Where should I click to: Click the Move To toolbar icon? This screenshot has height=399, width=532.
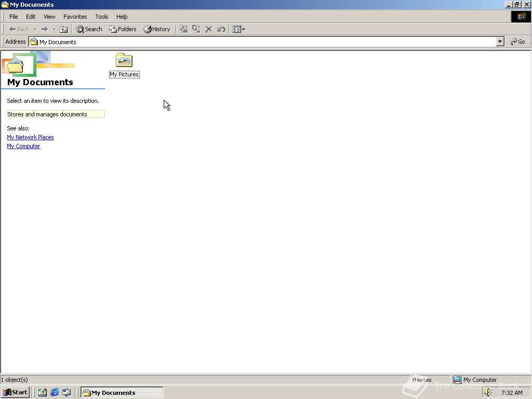[x=184, y=29]
